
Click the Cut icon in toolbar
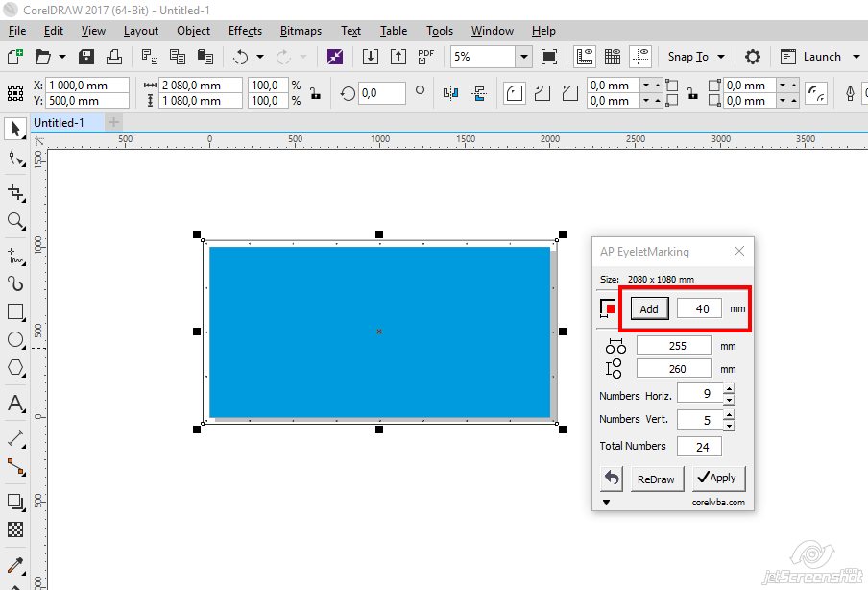[x=150, y=57]
